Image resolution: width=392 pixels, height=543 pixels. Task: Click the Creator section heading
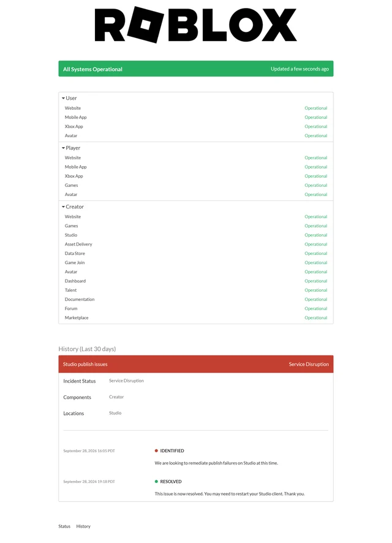point(75,207)
